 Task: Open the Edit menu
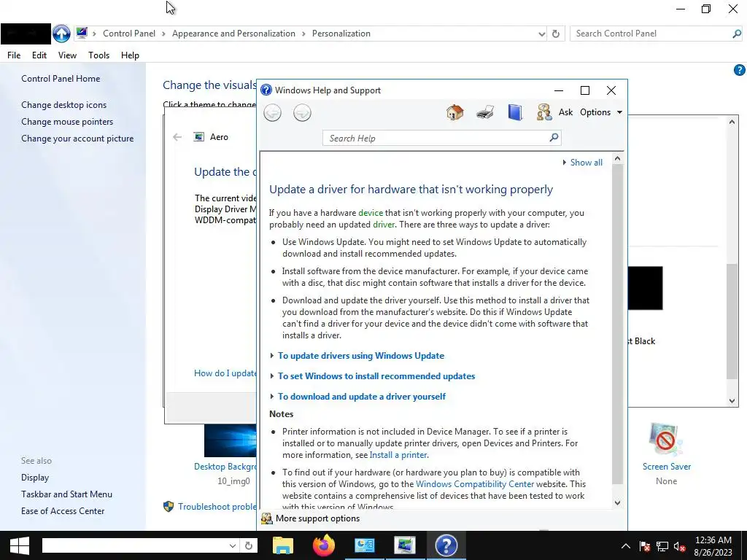pos(39,55)
